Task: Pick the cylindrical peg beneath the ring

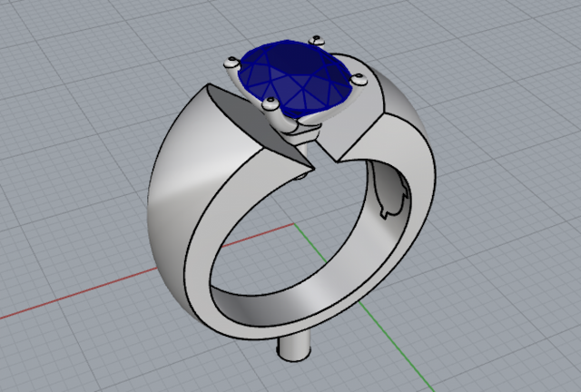Action: click(x=295, y=348)
